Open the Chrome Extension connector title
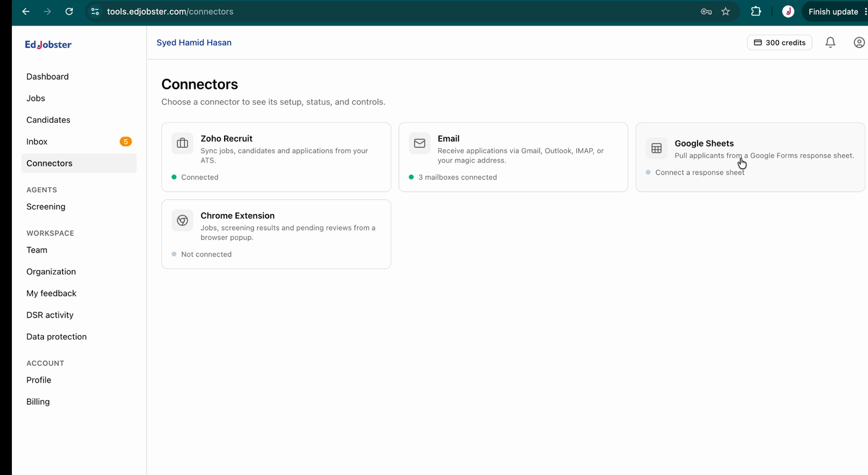The height and width of the screenshot is (475, 868). point(238,215)
